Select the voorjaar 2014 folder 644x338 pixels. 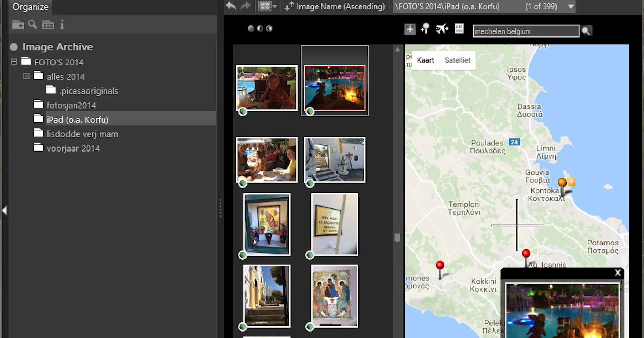(x=73, y=148)
